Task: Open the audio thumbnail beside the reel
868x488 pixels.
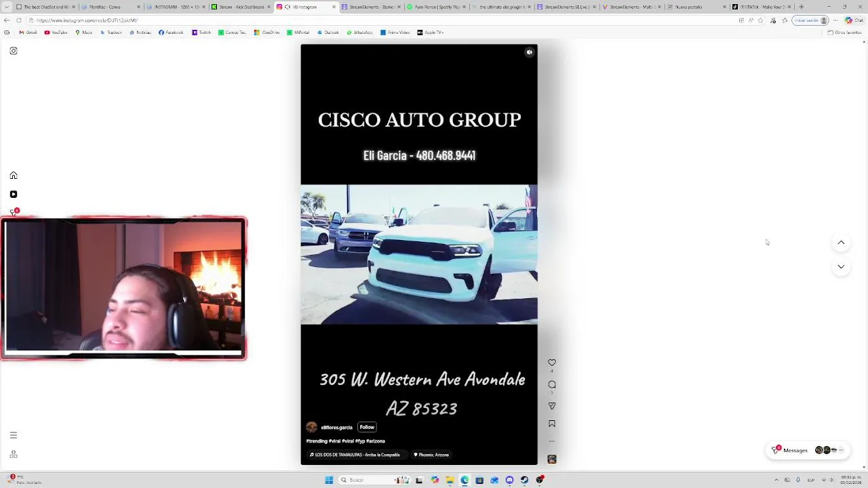Action: click(552, 460)
